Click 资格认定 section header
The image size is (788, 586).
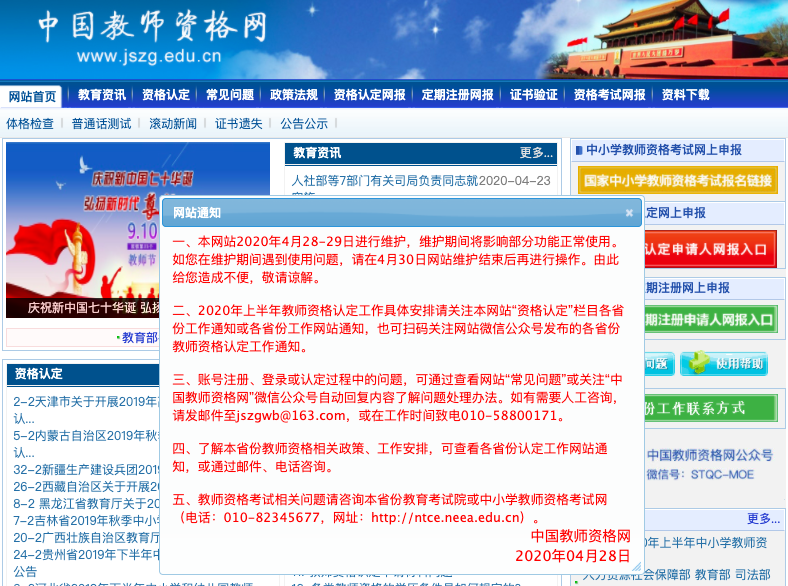point(39,374)
